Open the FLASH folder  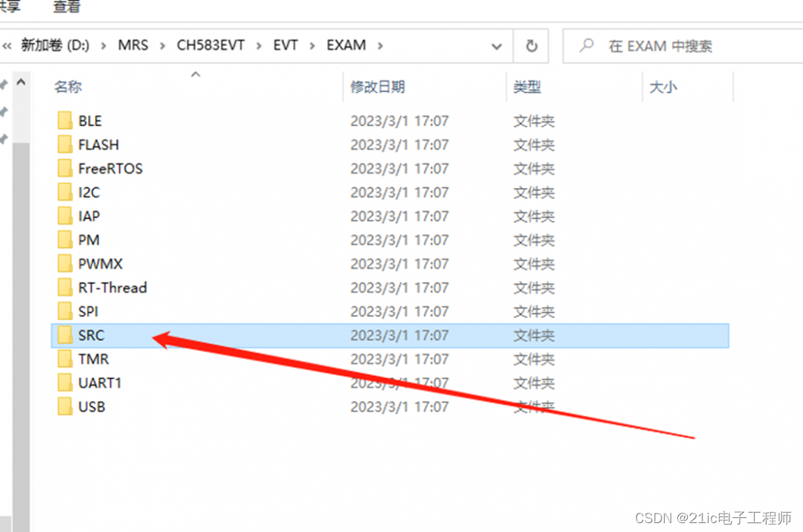point(97,144)
